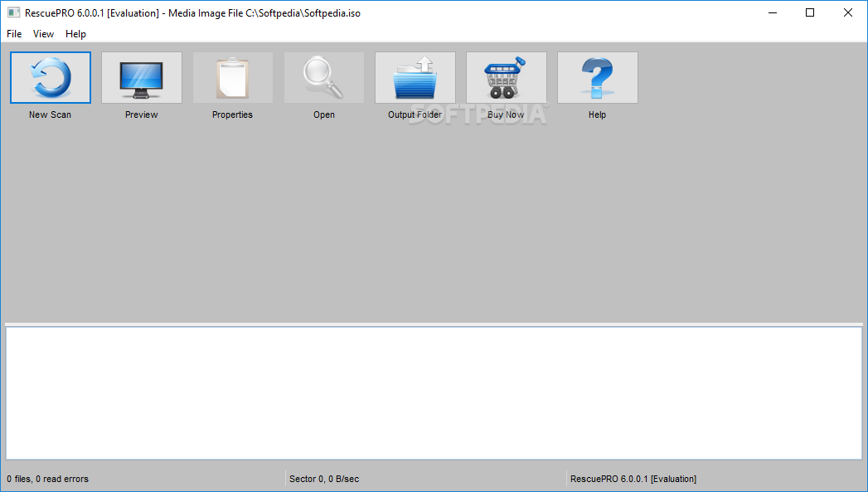Close the RescuePRO window
Screen dimensions: 868x492
pos(847,12)
